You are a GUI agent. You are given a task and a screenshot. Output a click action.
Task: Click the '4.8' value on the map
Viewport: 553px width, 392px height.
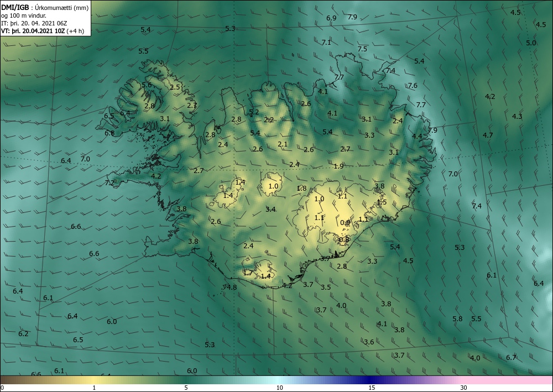click(232, 287)
